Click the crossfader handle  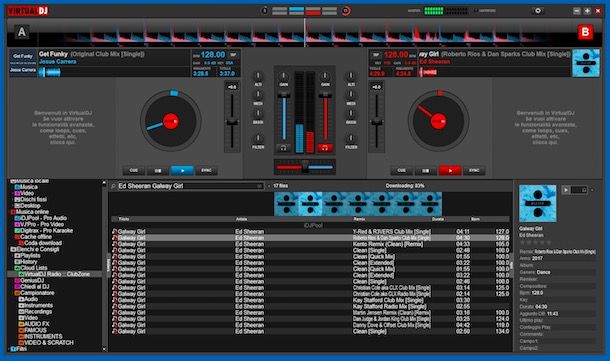tap(305, 167)
